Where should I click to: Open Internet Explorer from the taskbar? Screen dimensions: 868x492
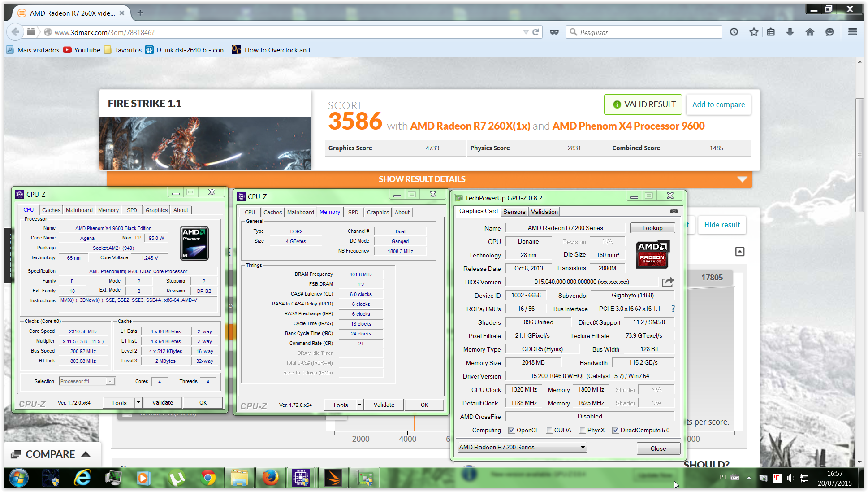pyautogui.click(x=82, y=478)
